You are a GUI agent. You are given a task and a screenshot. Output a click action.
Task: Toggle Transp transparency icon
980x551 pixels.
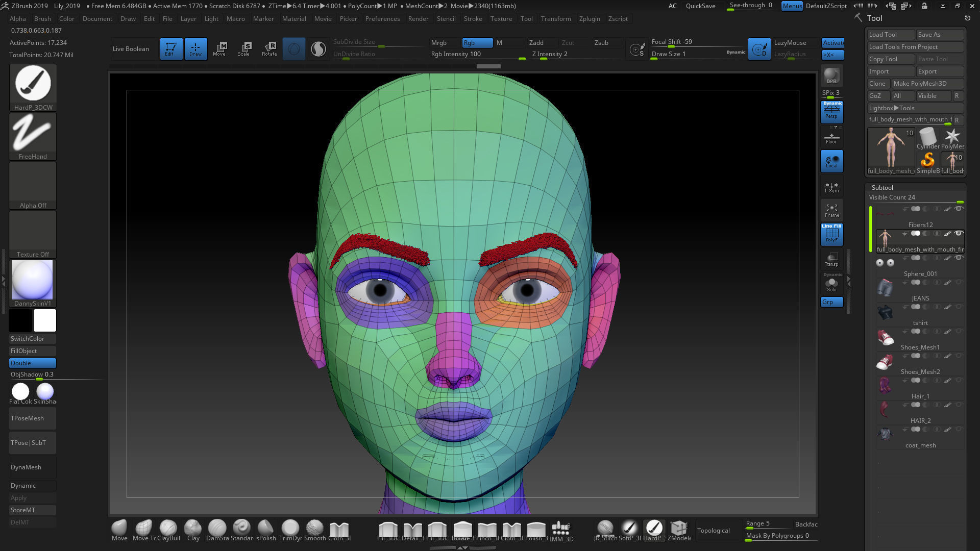point(831,259)
